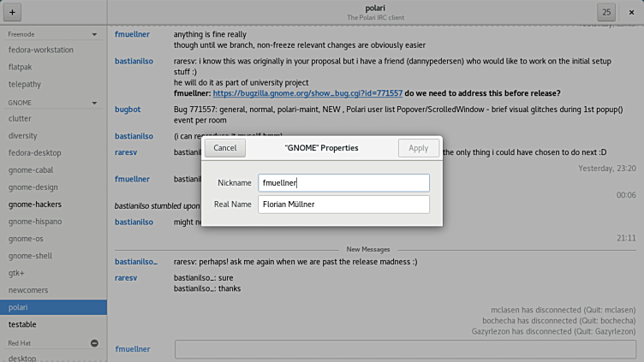Close the polari window
This screenshot has height=362, width=644.
coord(632,12)
